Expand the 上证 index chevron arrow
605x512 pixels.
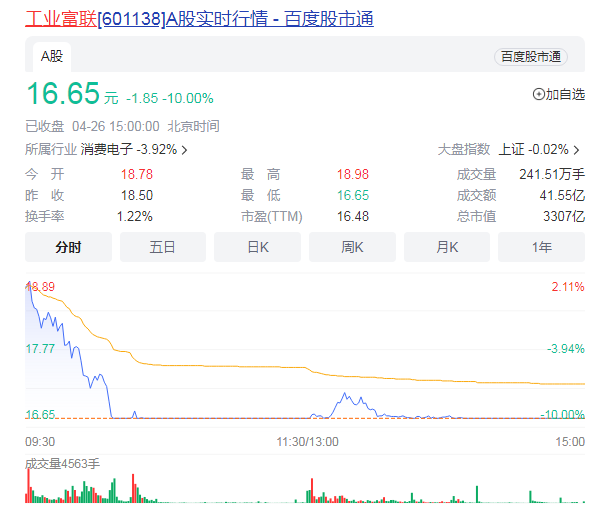click(x=578, y=150)
